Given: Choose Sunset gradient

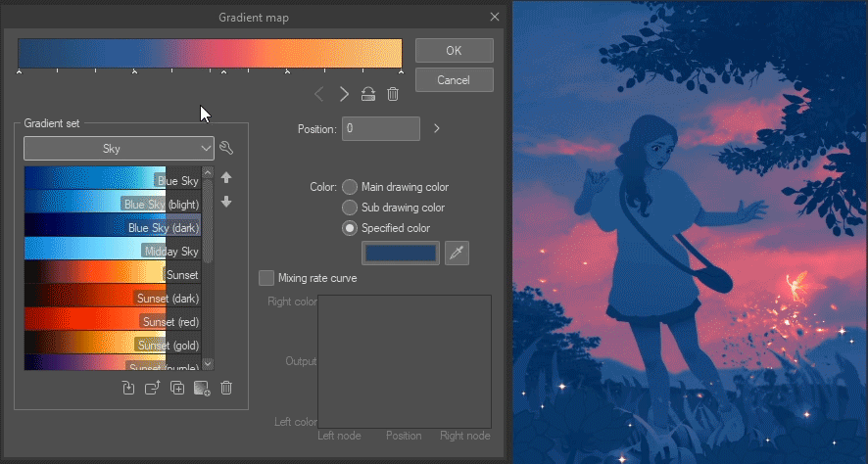Looking at the screenshot, I should (113, 272).
